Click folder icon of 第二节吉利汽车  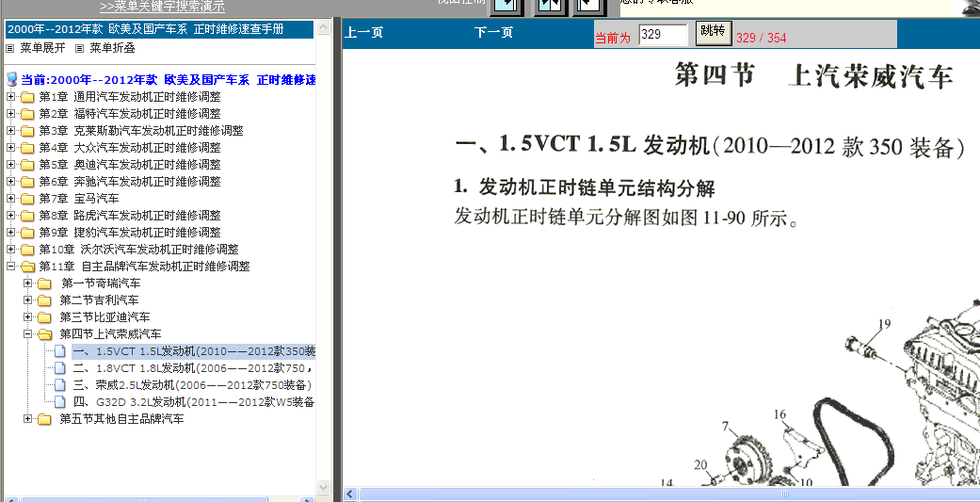point(44,300)
